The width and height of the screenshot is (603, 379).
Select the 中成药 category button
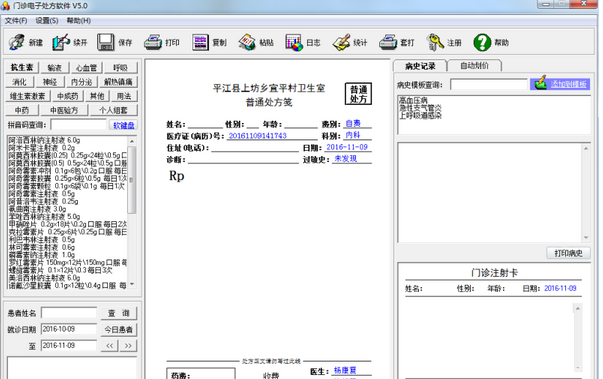click(x=67, y=96)
